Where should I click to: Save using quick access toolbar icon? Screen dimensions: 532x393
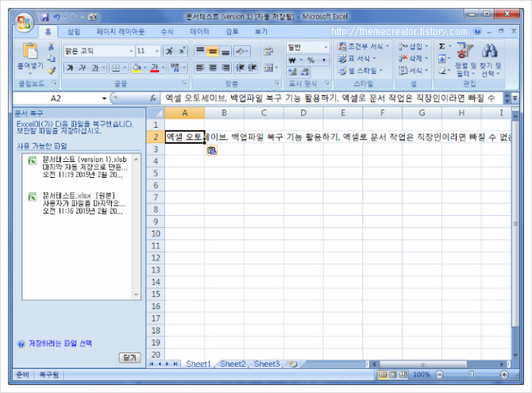(x=44, y=17)
